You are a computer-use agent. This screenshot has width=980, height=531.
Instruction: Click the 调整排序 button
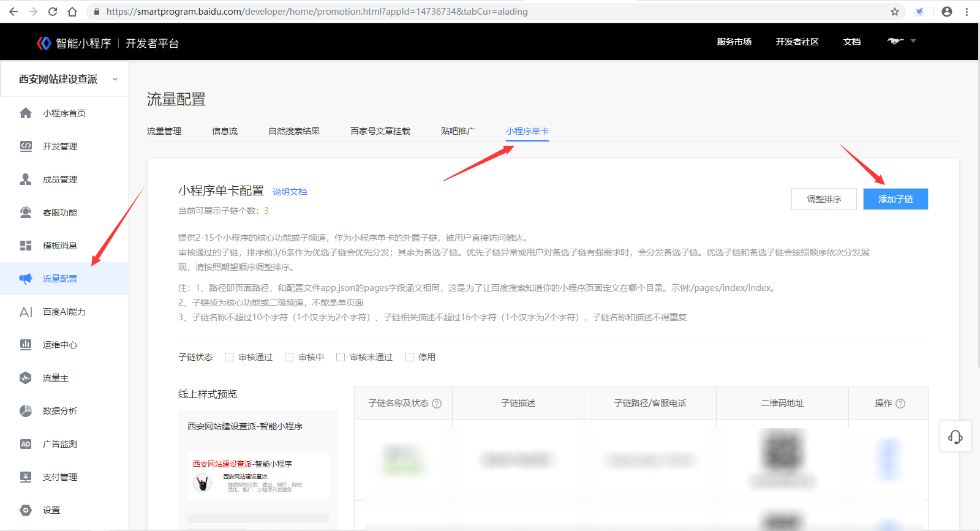pos(824,199)
